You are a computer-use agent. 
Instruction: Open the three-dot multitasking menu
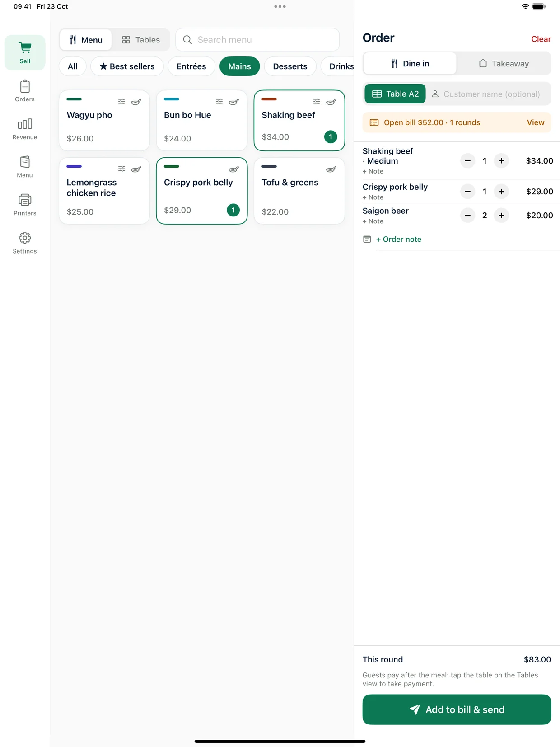(280, 6)
